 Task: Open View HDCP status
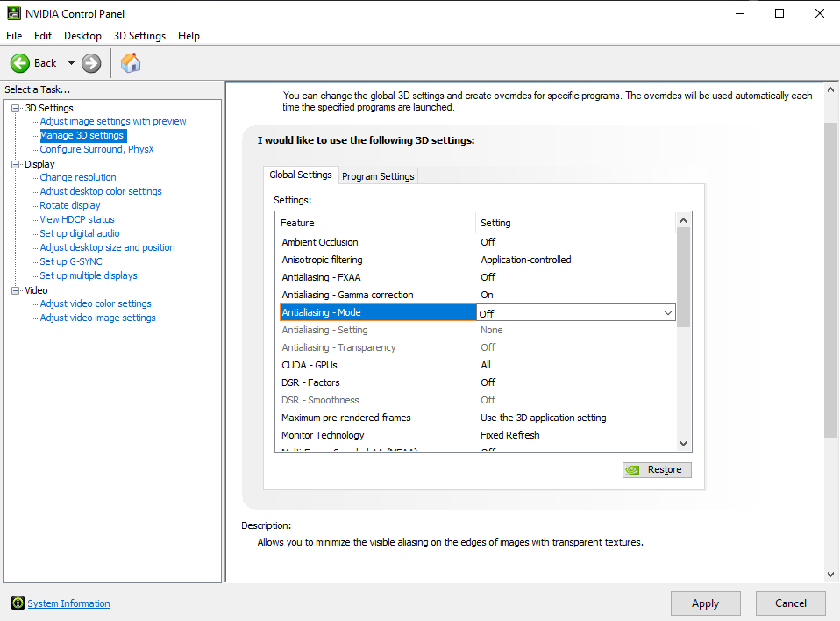click(x=77, y=219)
